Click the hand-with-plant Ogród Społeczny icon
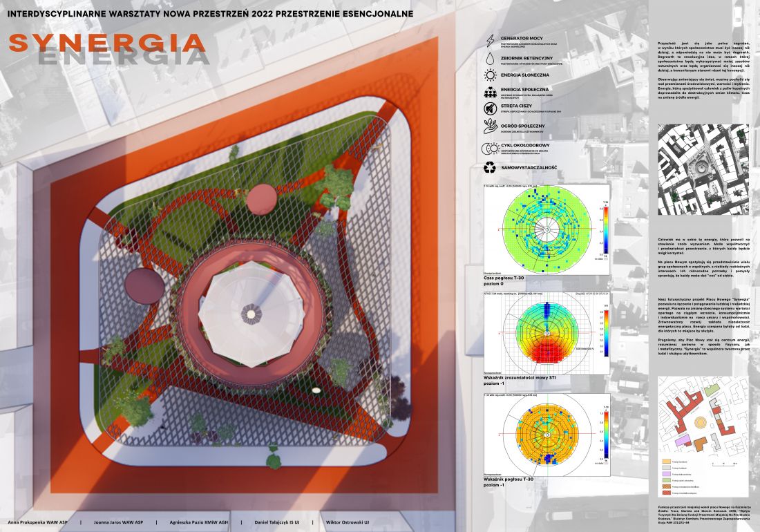Viewport: 760px width, 532px height. point(491,126)
